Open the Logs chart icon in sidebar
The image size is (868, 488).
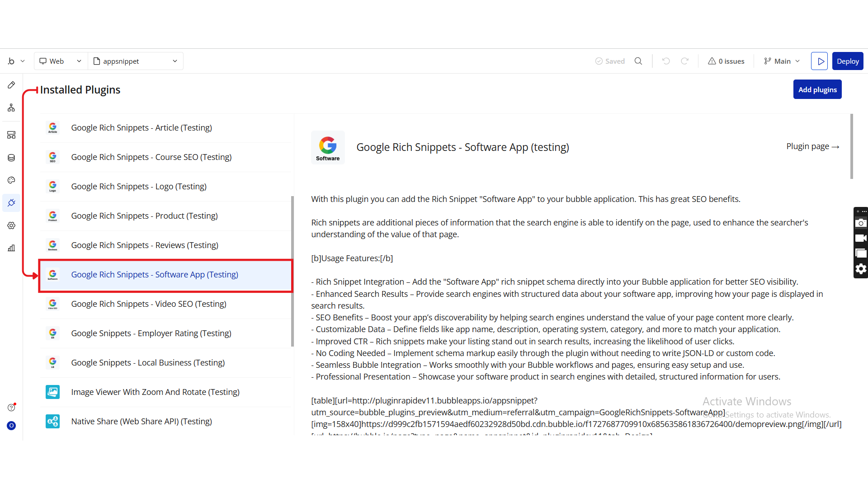tap(11, 248)
